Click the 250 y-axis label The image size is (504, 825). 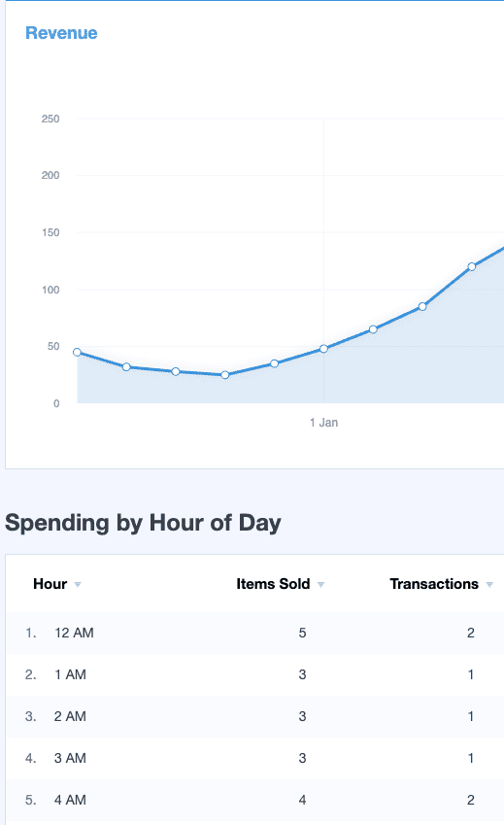coord(50,119)
